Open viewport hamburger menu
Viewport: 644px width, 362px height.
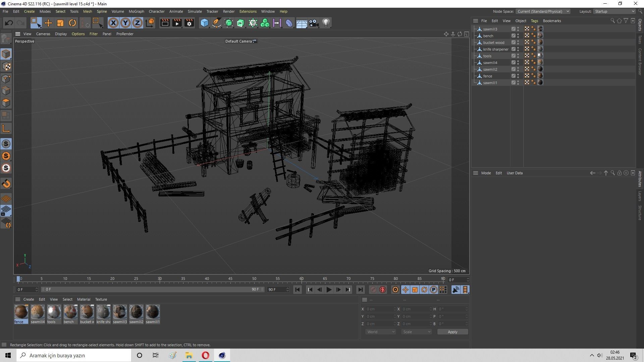(18, 34)
